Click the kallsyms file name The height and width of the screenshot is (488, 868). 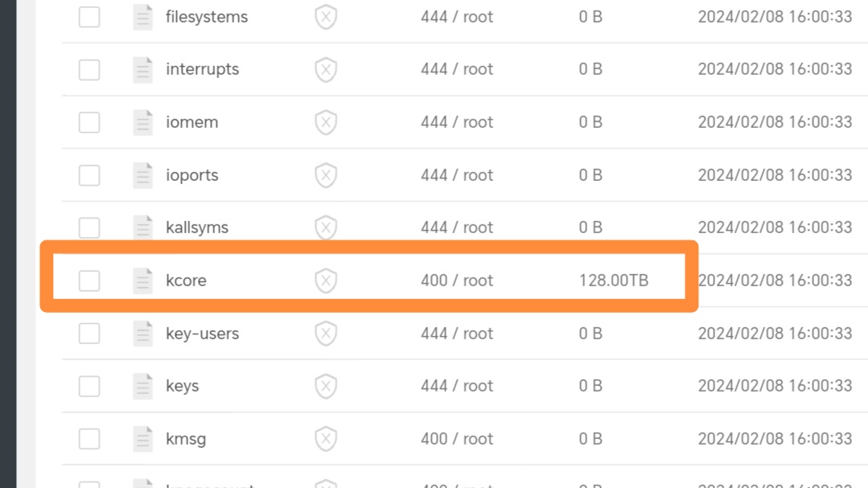197,228
